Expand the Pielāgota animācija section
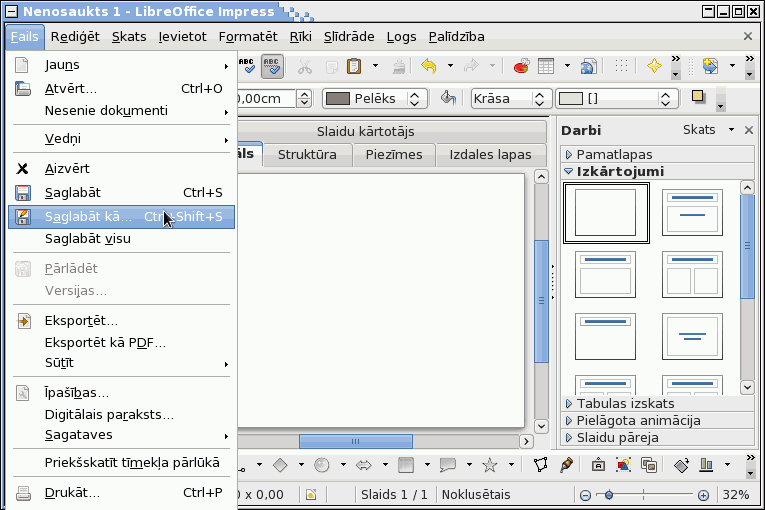765x510 pixels. click(657, 421)
